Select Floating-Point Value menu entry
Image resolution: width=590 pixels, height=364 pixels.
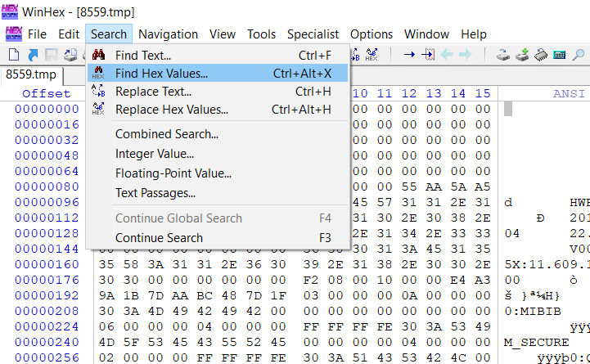(x=173, y=173)
